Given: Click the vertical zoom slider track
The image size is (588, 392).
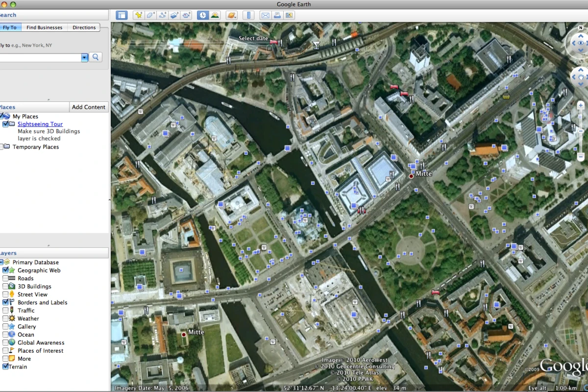Looking at the screenshot, I should 581,131.
